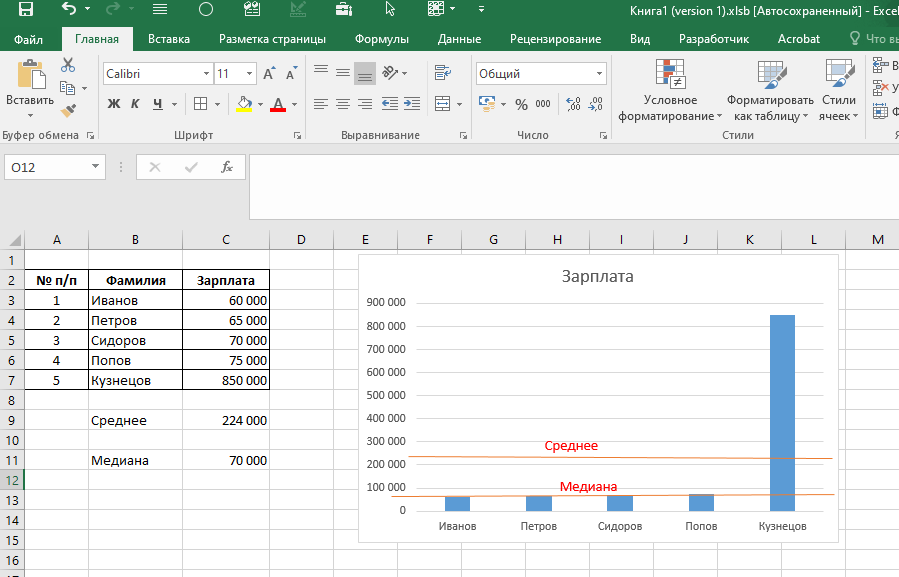Open the Выравнивание dialog launcher

[463, 135]
